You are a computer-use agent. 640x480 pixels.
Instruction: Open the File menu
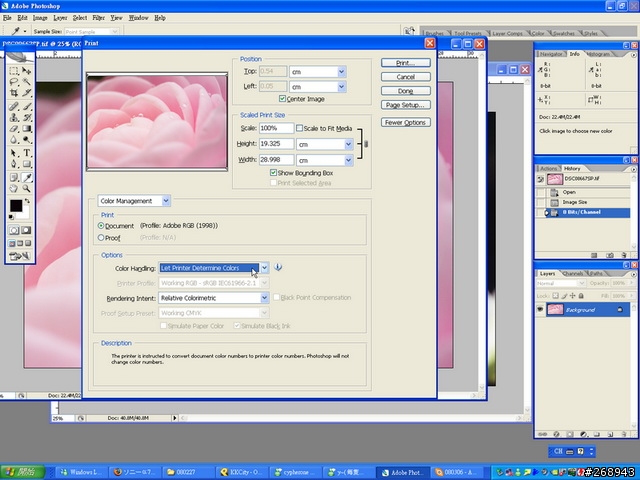[x=7, y=18]
